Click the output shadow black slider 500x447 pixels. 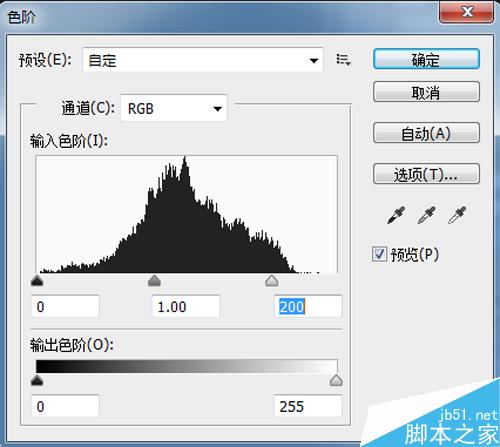pos(37,380)
